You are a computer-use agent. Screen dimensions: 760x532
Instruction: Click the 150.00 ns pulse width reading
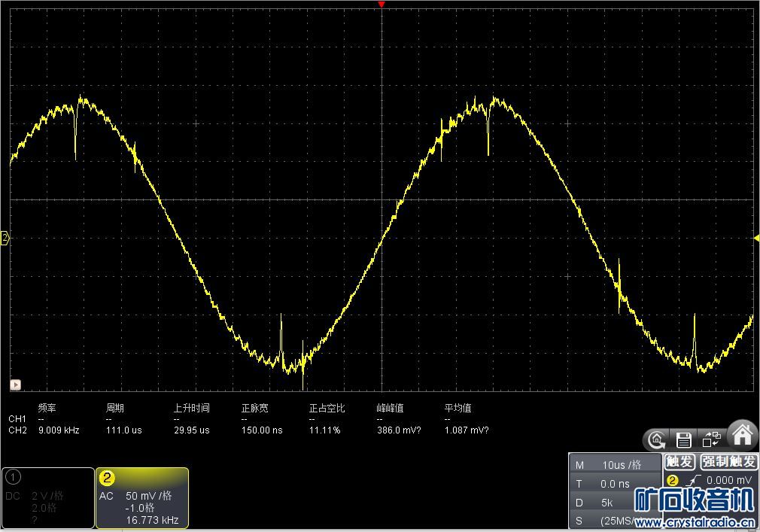coord(262,430)
